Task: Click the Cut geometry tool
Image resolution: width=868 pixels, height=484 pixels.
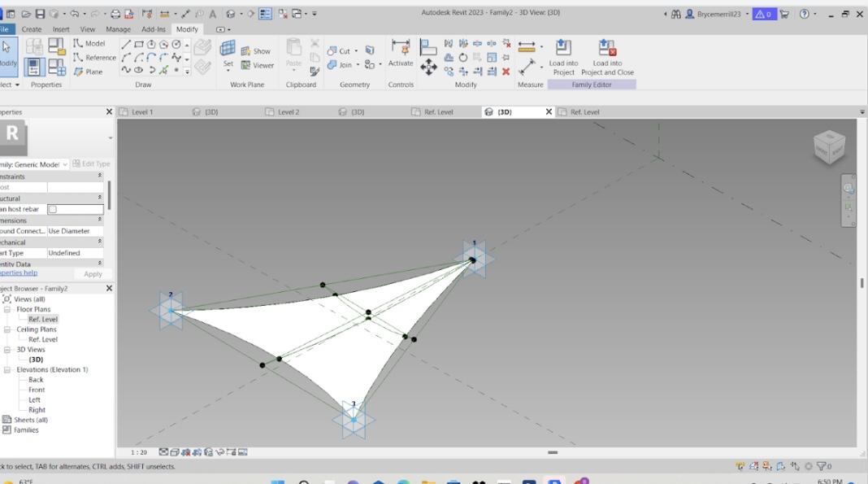Action: click(x=339, y=51)
